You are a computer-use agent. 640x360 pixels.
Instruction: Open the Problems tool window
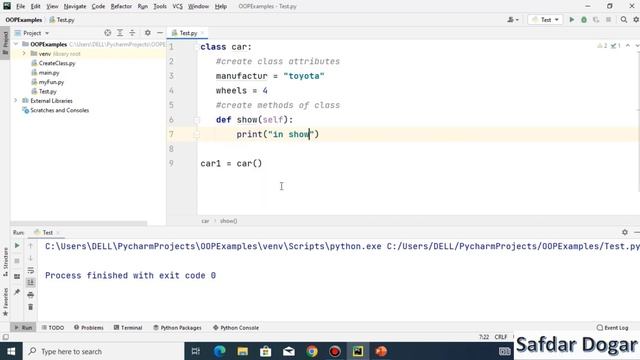pos(89,327)
